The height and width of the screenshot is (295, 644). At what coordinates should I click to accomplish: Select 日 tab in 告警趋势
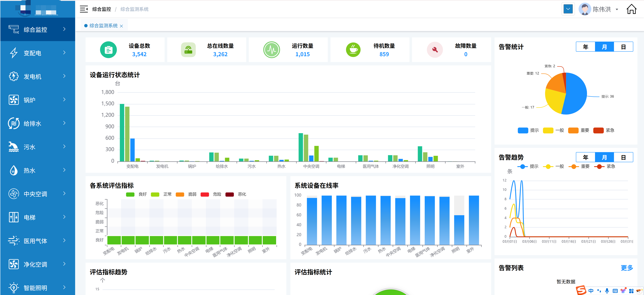tap(623, 157)
